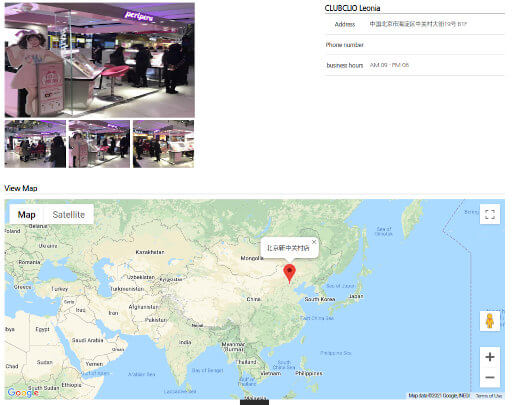This screenshot has height=405, width=512.
Task: Click the map data copyright text
Action: point(439,396)
